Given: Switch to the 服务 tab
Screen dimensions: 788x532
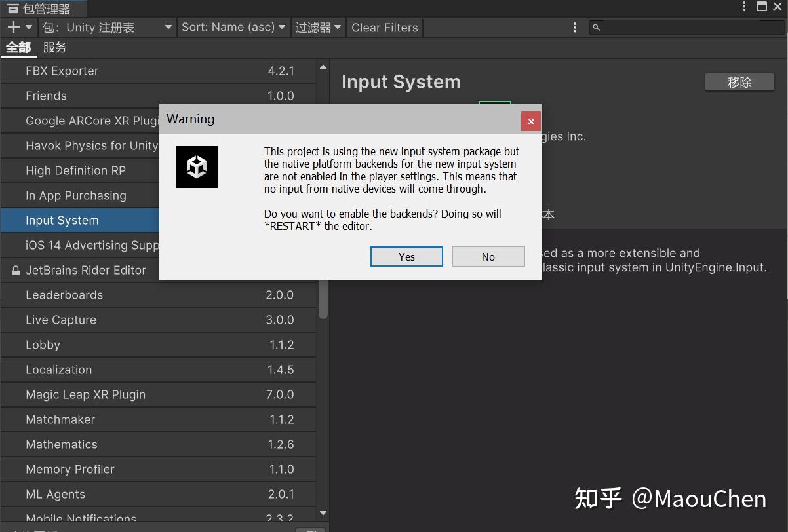Looking at the screenshot, I should coord(54,47).
